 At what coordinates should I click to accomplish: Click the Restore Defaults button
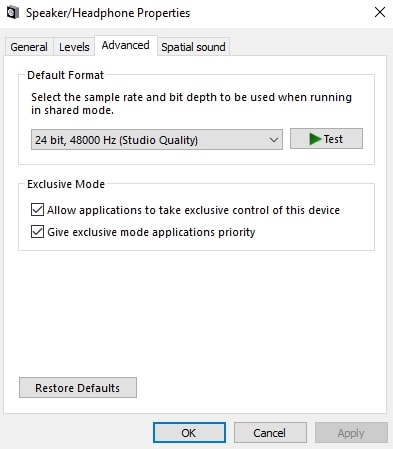click(78, 388)
